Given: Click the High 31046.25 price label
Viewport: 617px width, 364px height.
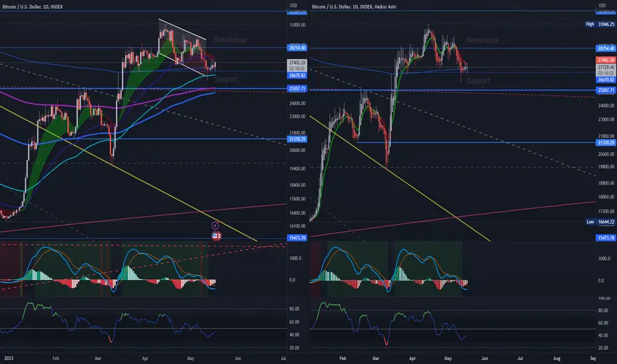Looking at the screenshot, I should click(x=600, y=24).
